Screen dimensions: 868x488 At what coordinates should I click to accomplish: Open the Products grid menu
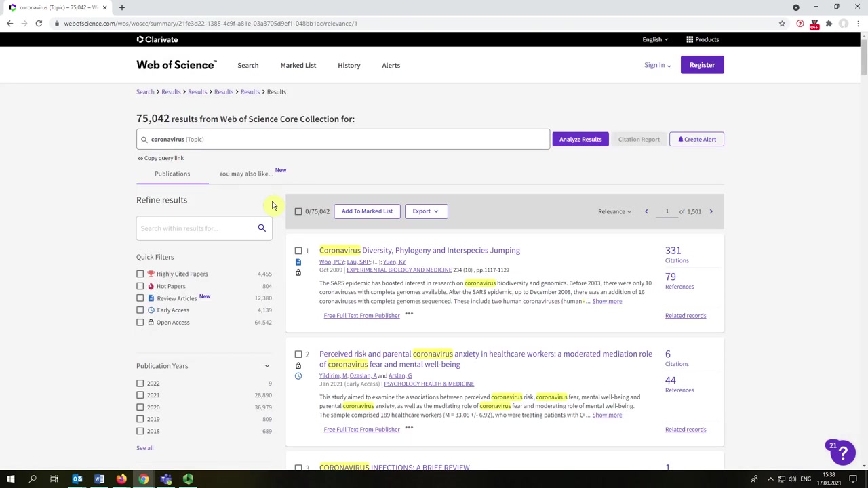tap(690, 39)
